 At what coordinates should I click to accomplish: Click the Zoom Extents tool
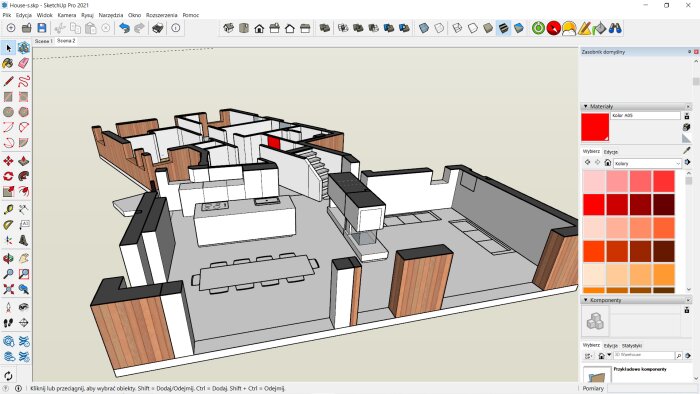point(8,289)
